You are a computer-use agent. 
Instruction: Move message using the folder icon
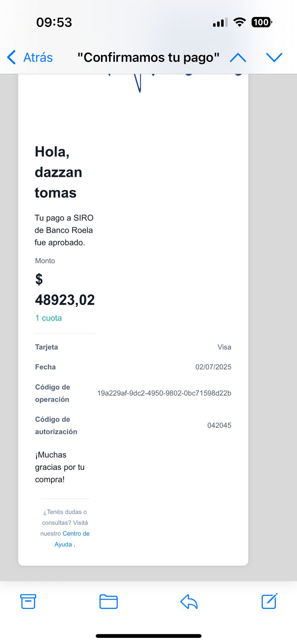tap(108, 601)
